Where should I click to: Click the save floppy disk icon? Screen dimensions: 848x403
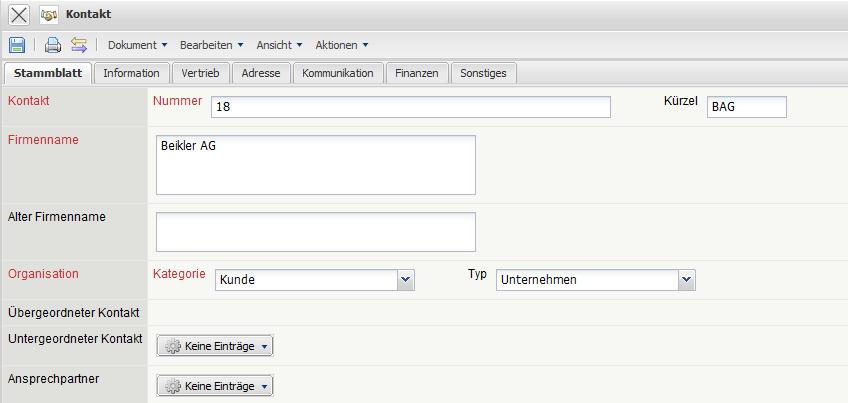pos(17,45)
